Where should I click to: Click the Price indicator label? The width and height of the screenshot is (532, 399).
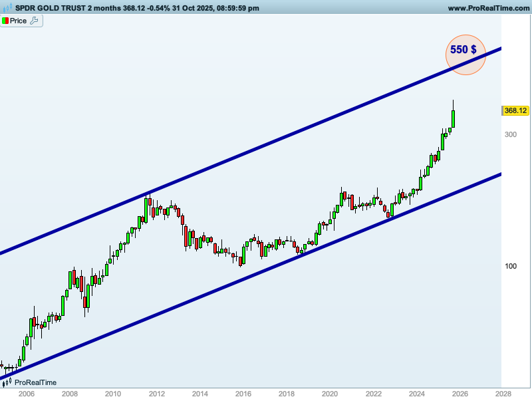pos(19,21)
